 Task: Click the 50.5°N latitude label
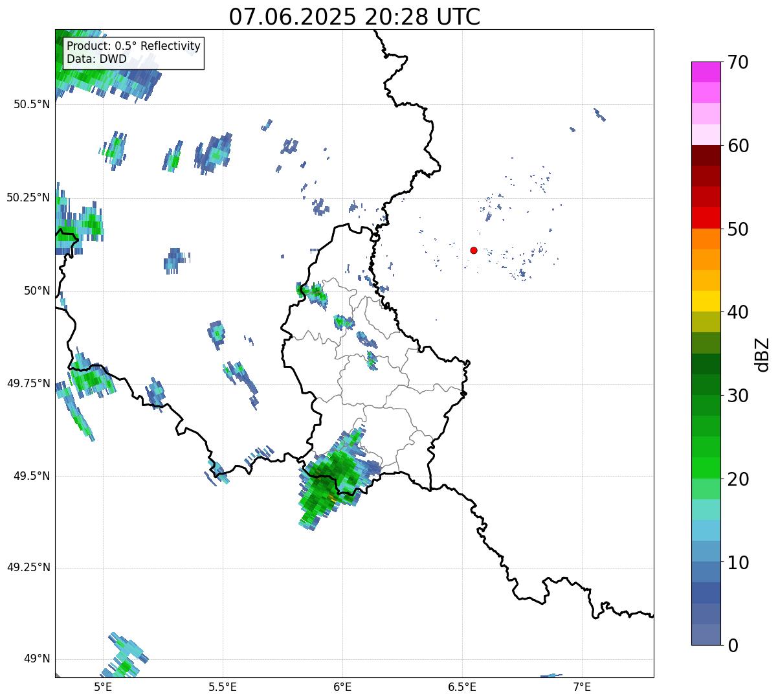click(32, 104)
